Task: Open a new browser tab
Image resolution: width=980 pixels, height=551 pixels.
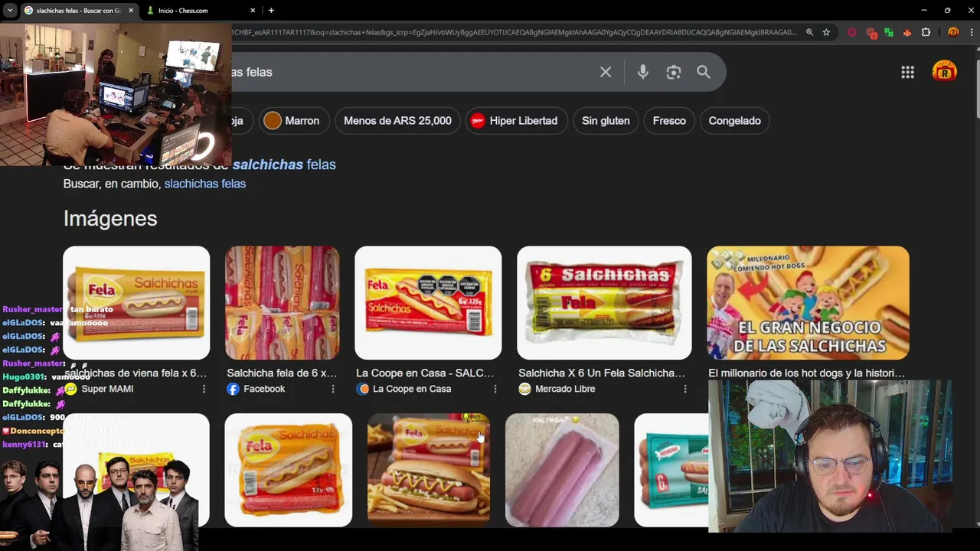Action: (271, 10)
